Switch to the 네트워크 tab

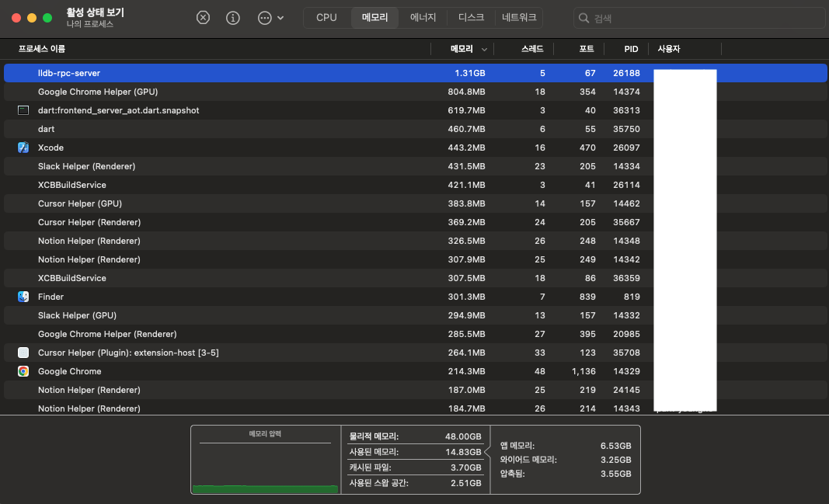(519, 17)
